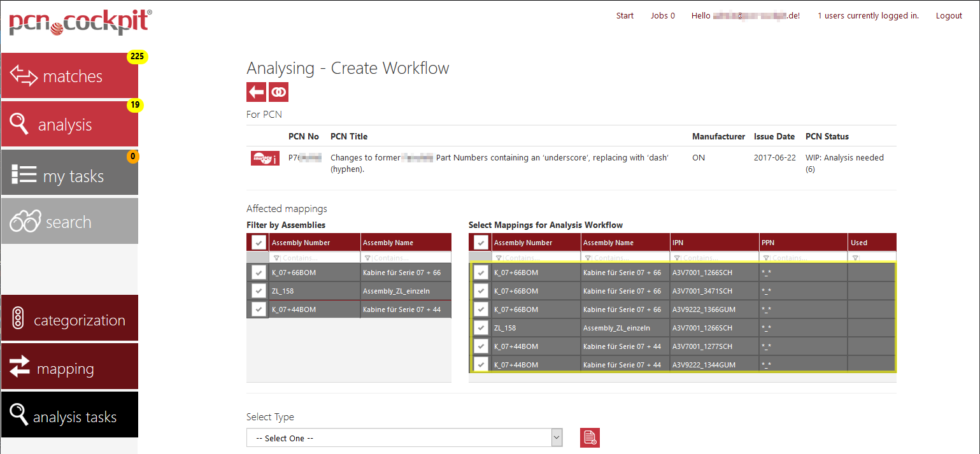Viewport: 980px width, 454px height.
Task: Toggle select-all checkbox in mappings table header
Action: (x=481, y=243)
